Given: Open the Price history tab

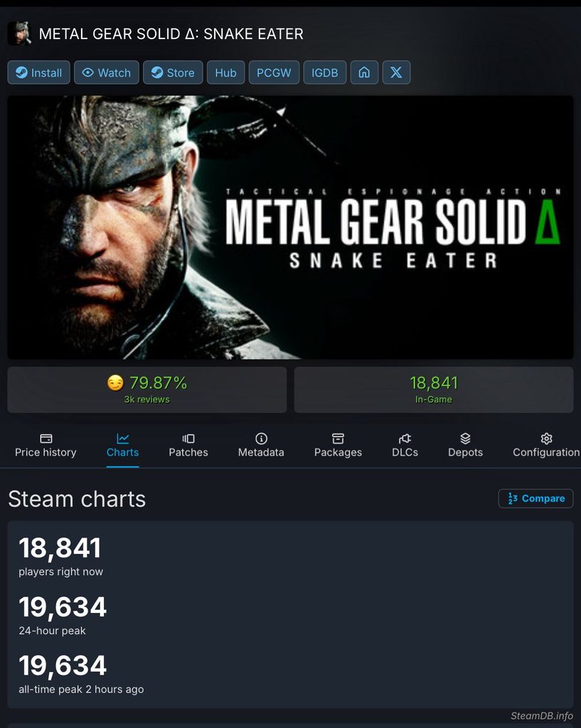Looking at the screenshot, I should [x=46, y=445].
